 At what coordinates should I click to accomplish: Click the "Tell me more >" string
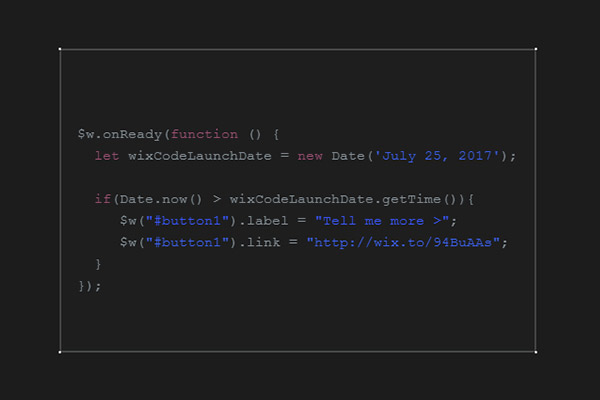point(382,221)
